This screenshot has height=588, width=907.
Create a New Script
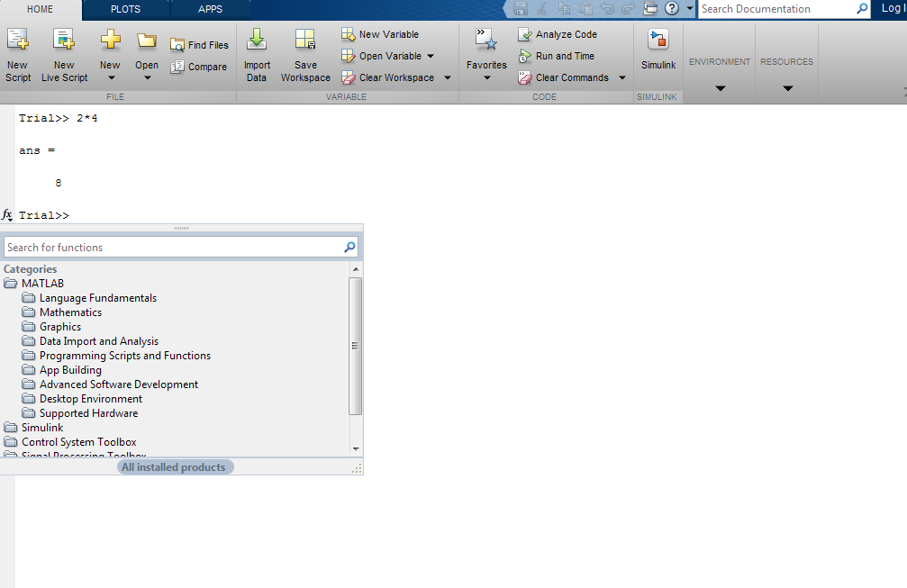click(x=18, y=54)
